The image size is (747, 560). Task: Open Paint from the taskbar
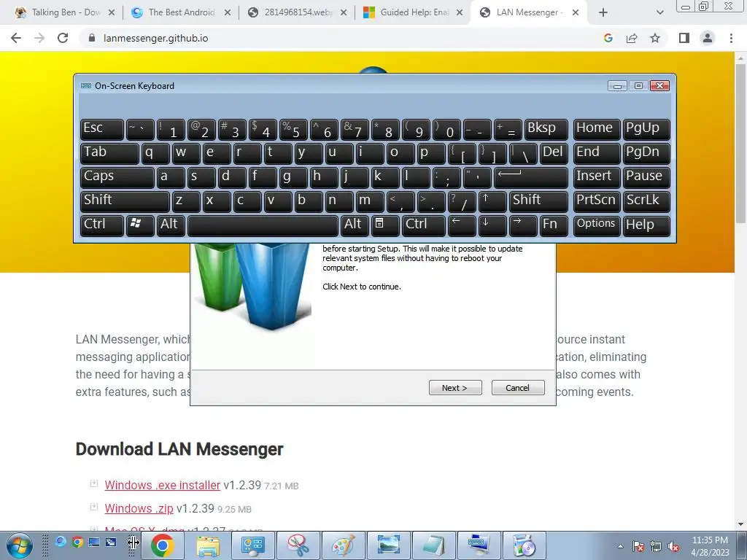[x=344, y=545]
